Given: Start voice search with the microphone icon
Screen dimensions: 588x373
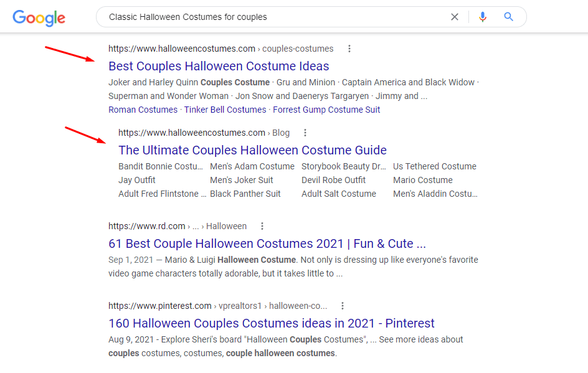Looking at the screenshot, I should click(x=483, y=17).
